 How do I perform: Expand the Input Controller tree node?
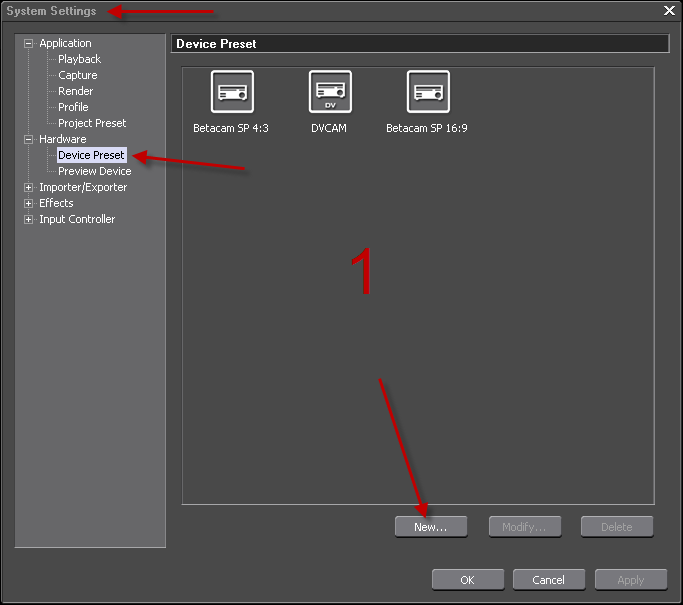[x=28, y=220]
